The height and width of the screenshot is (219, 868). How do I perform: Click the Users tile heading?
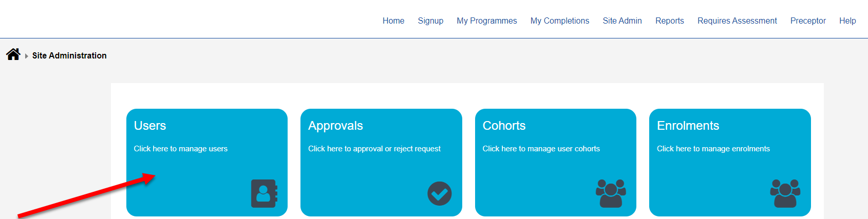tap(150, 126)
